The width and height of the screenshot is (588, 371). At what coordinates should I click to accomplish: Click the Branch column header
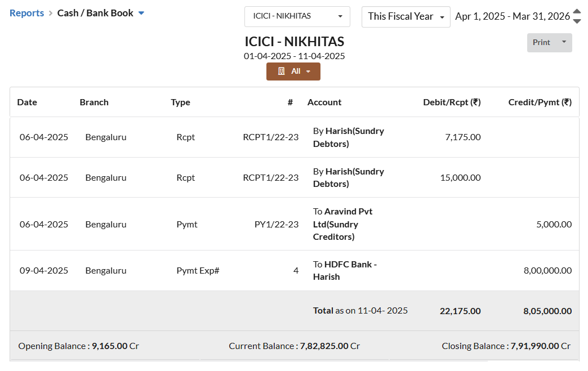pyautogui.click(x=94, y=102)
